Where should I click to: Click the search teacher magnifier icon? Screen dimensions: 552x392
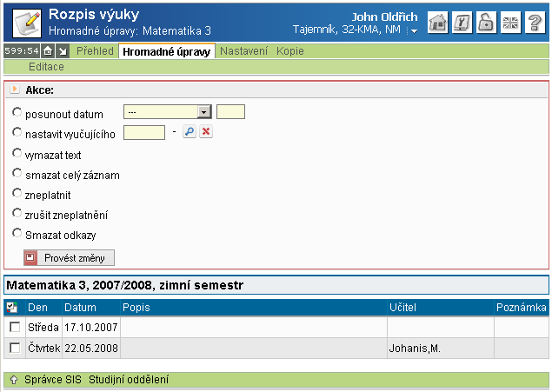coord(189,132)
